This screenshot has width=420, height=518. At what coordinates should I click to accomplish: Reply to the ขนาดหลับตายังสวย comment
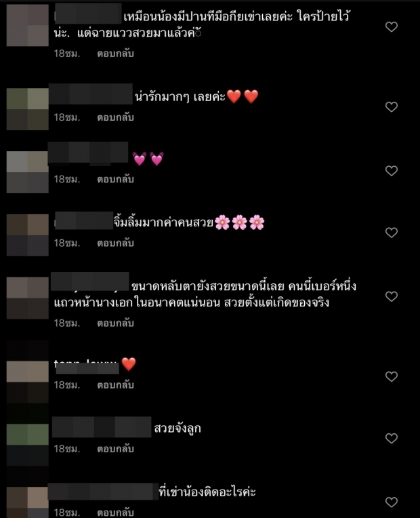[115, 323]
